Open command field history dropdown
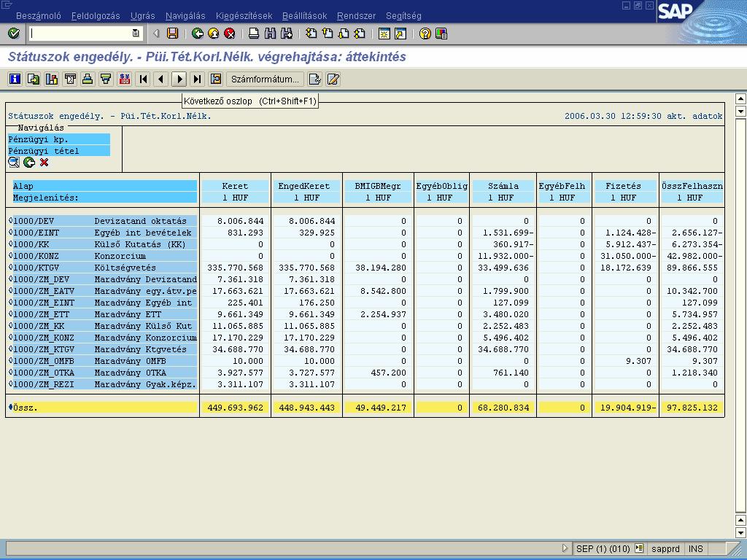 click(136, 34)
